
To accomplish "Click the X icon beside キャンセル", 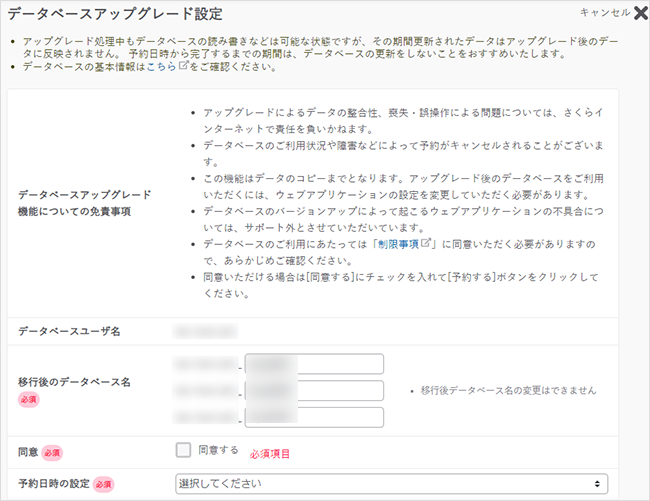I will 640,13.
